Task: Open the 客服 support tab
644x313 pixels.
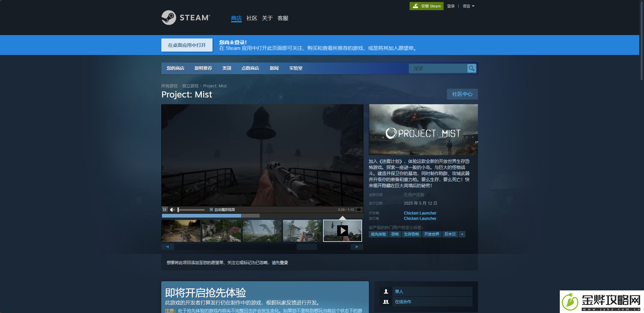Action: click(x=283, y=18)
